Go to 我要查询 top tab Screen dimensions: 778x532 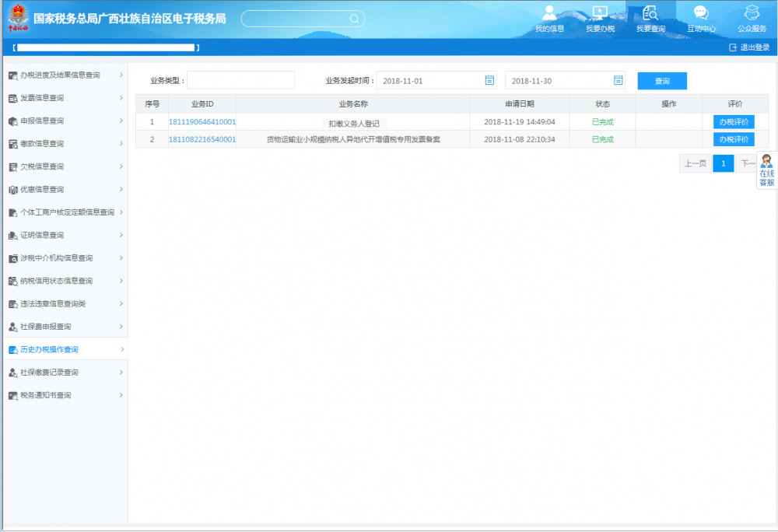650,19
